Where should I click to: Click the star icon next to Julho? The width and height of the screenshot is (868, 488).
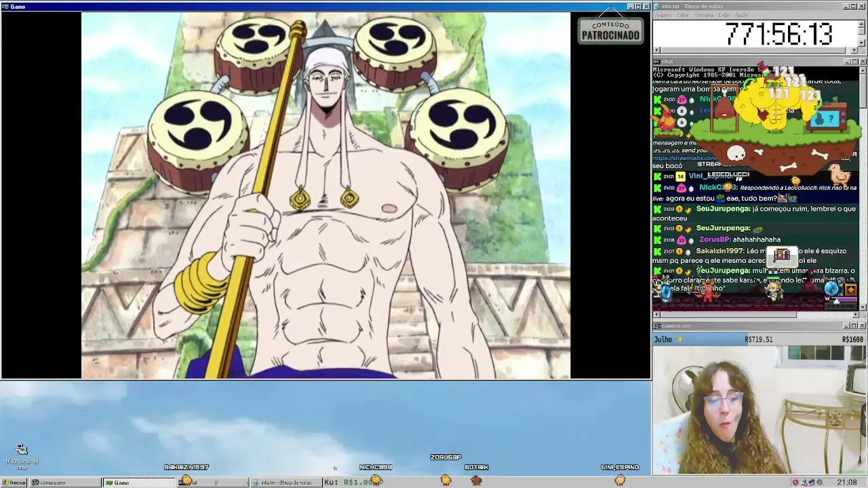(x=679, y=340)
